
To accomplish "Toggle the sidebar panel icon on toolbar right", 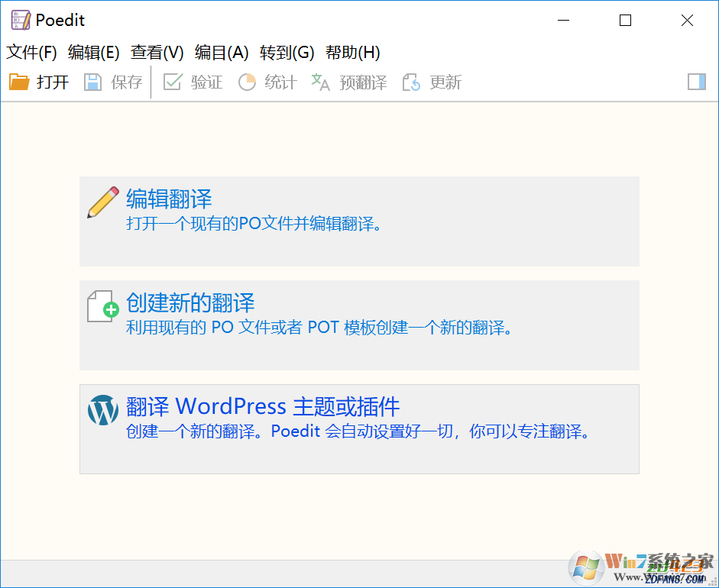I will (697, 82).
